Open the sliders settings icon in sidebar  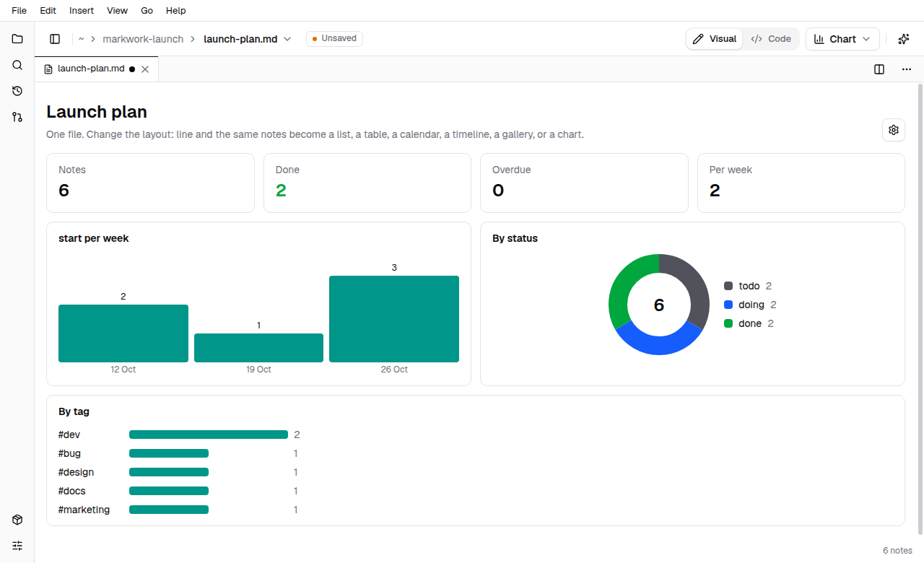tap(17, 546)
